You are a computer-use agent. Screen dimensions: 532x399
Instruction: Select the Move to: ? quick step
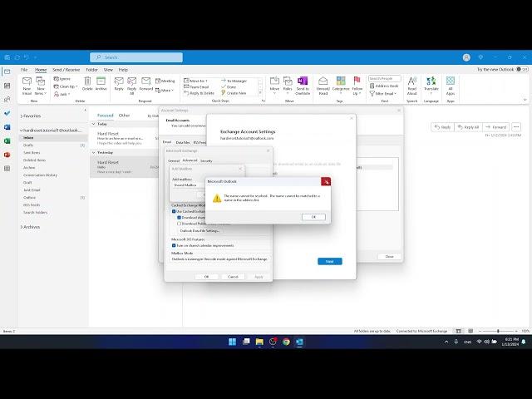195,81
